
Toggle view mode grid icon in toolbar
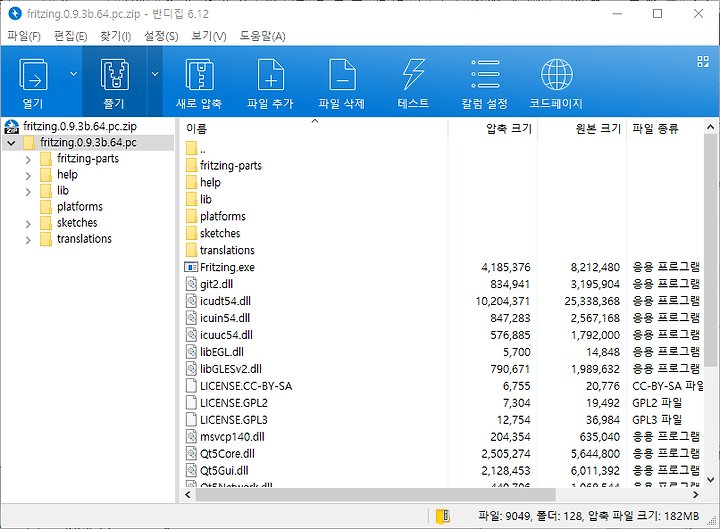[x=703, y=62]
